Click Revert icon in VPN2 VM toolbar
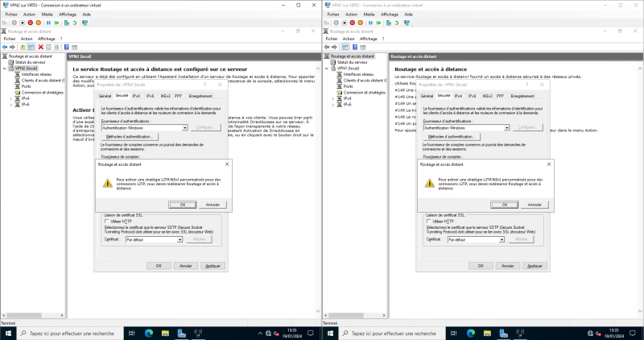The height and width of the screenshot is (340, 644). (75, 23)
